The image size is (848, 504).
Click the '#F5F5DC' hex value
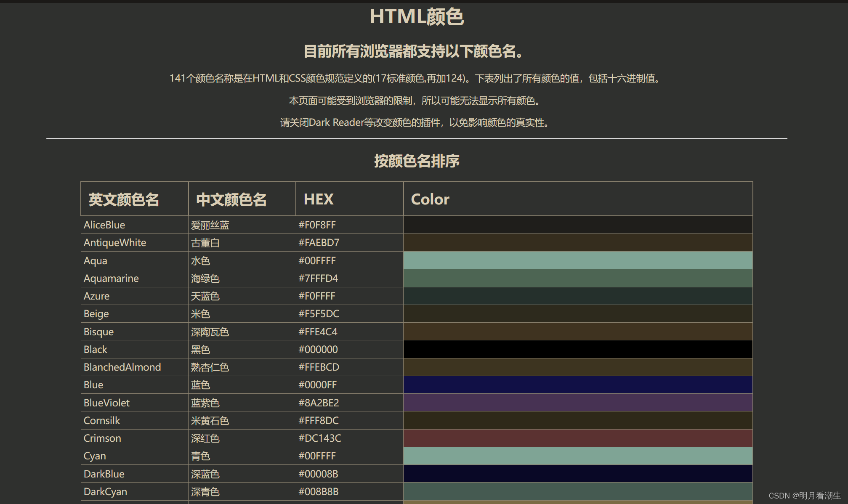click(319, 314)
